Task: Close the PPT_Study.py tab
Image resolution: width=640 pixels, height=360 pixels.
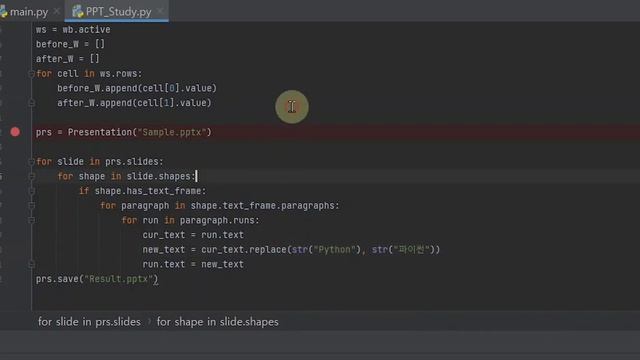Action: (x=160, y=11)
